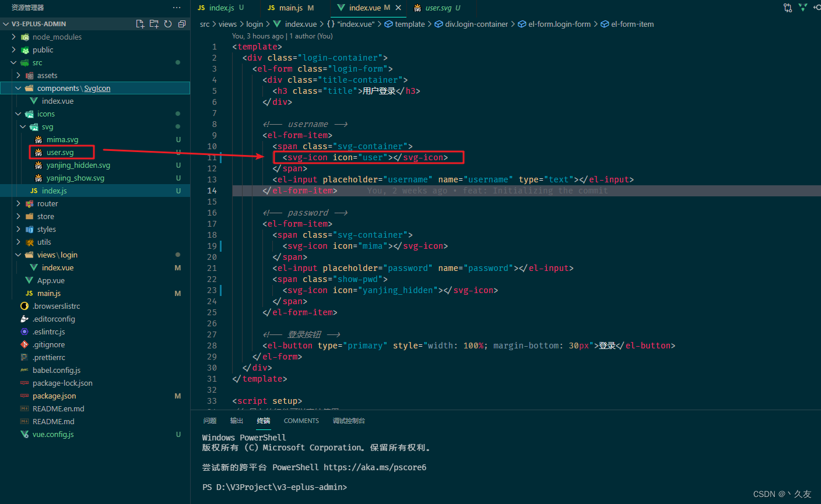Collapse the src folder

pos(14,62)
